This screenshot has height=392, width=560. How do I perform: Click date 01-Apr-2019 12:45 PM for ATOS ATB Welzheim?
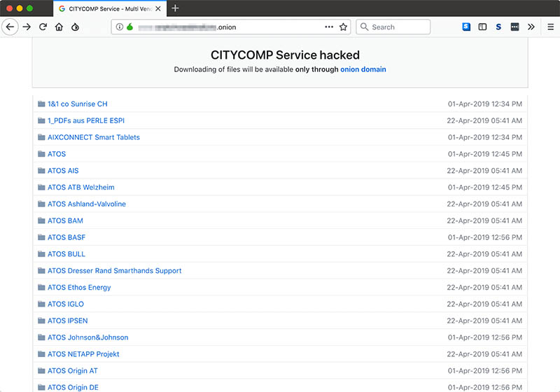[x=485, y=187]
